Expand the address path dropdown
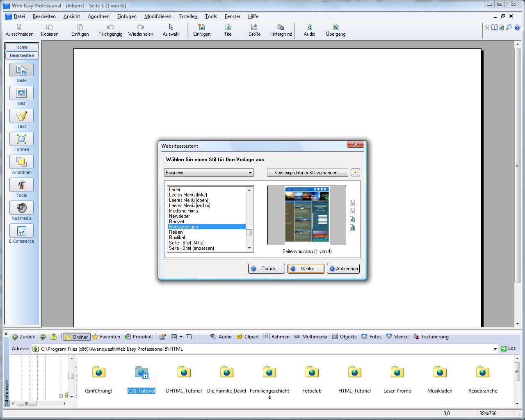The height and width of the screenshot is (420, 525). (x=495, y=349)
